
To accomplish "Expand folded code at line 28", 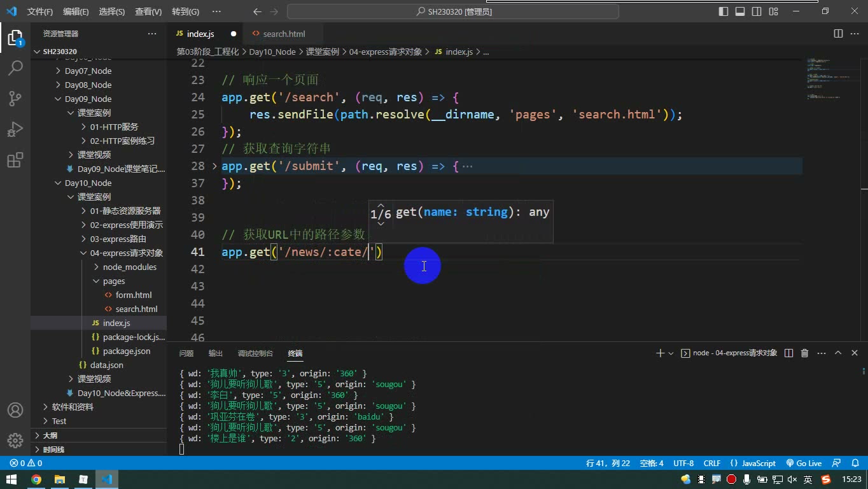I will tap(214, 166).
